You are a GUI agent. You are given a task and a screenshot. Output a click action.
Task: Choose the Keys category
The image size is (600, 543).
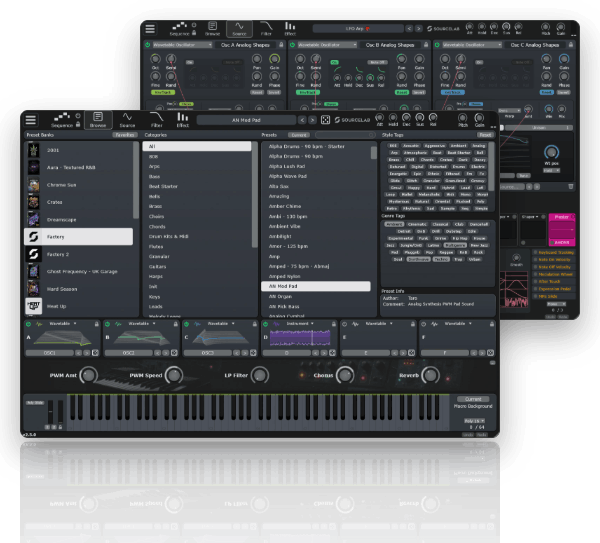point(197,297)
